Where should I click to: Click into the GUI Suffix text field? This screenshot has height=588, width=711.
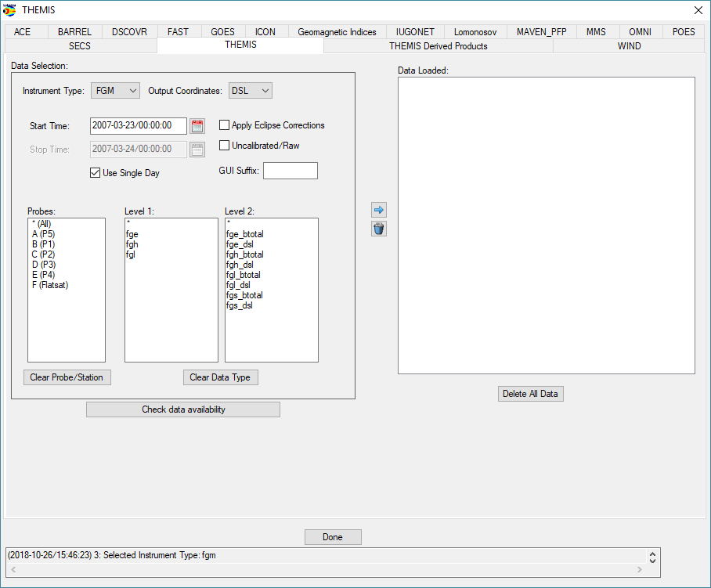(x=290, y=171)
